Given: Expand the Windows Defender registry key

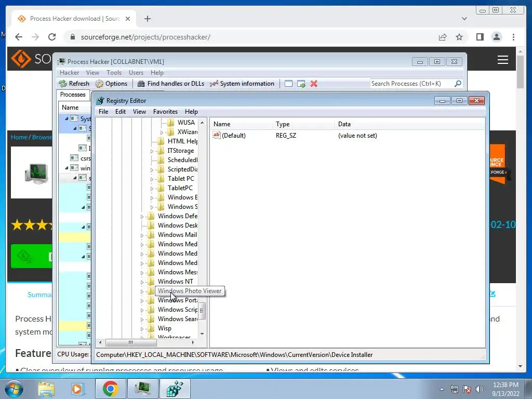Looking at the screenshot, I should pos(142,217).
